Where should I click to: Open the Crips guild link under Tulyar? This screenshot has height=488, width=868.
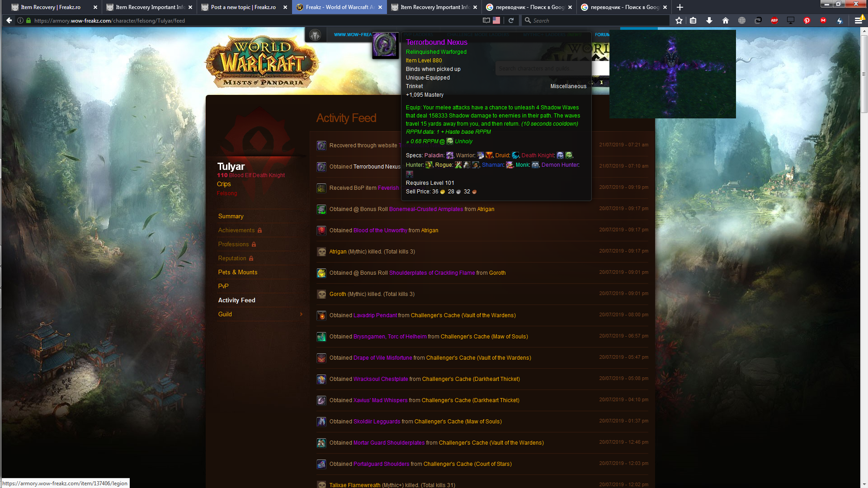[x=224, y=184]
